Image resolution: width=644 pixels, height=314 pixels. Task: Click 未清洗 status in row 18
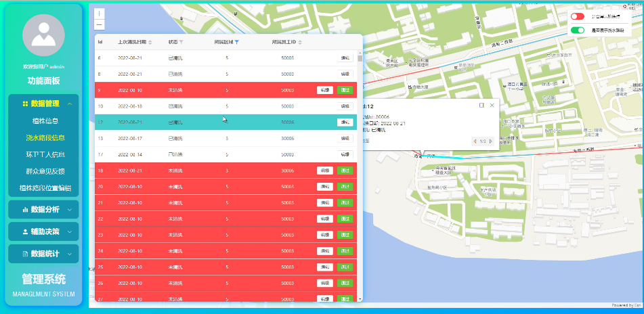click(175, 171)
